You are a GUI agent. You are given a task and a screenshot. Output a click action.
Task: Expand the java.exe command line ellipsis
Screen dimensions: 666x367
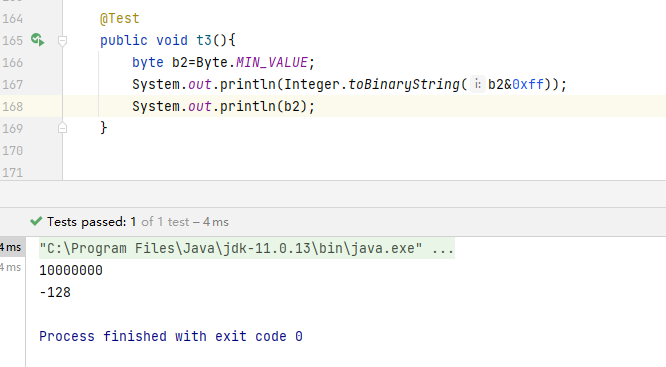click(443, 248)
